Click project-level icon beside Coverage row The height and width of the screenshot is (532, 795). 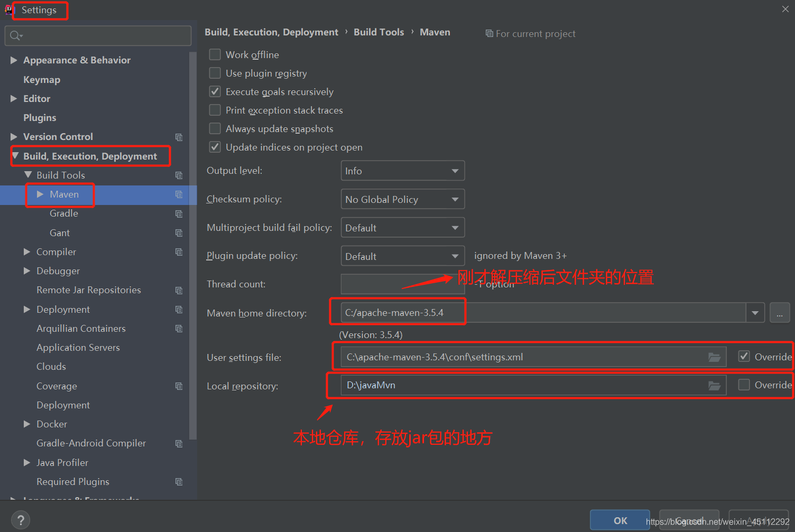pos(179,386)
